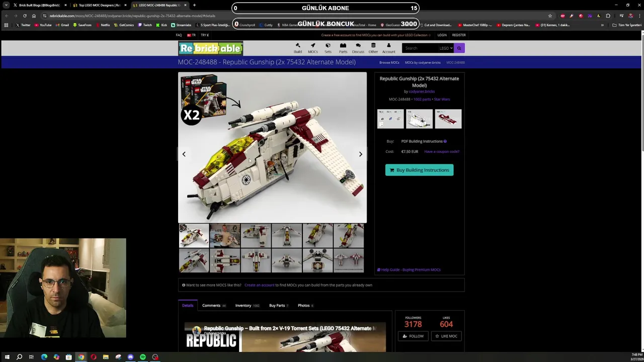This screenshot has width=644, height=362.
Task: Switch to the Comments tab
Action: pos(214,305)
